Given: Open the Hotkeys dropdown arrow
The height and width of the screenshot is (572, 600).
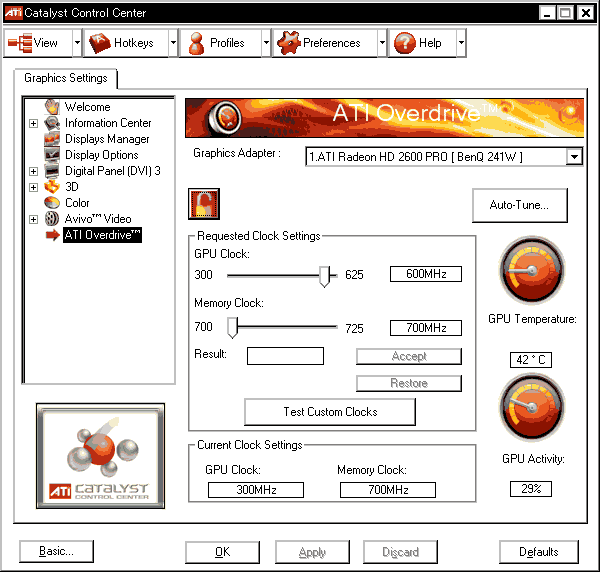Looking at the screenshot, I should (173, 43).
